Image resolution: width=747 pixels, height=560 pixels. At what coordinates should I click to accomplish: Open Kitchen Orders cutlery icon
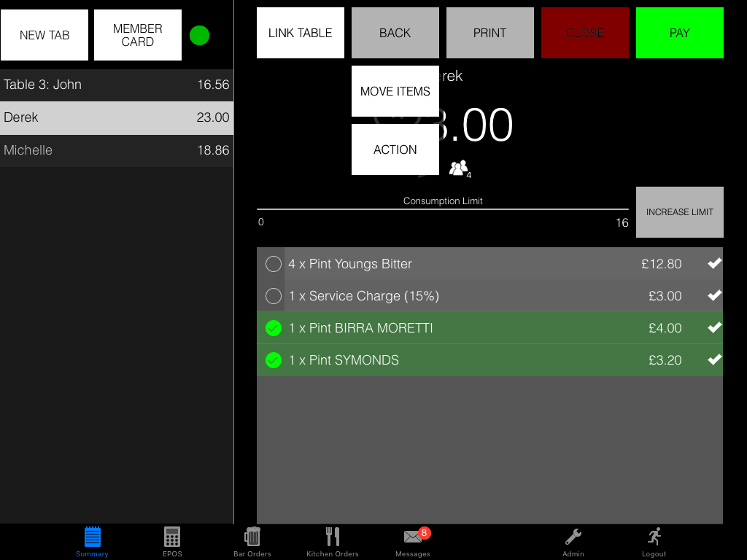point(333,537)
